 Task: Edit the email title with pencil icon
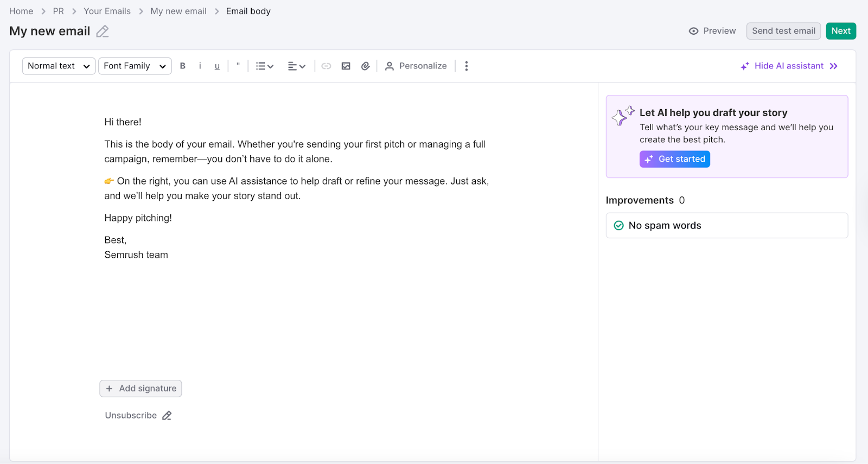[x=103, y=31]
